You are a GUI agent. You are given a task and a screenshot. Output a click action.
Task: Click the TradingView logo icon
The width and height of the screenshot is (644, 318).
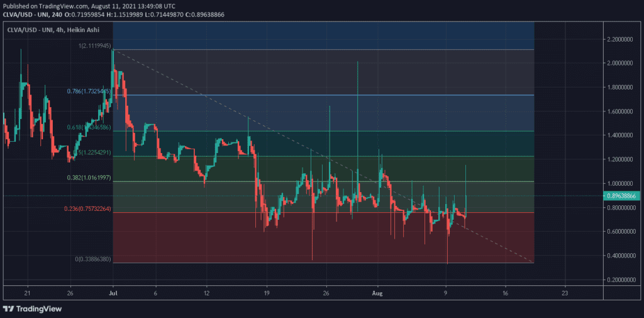[x=9, y=309]
